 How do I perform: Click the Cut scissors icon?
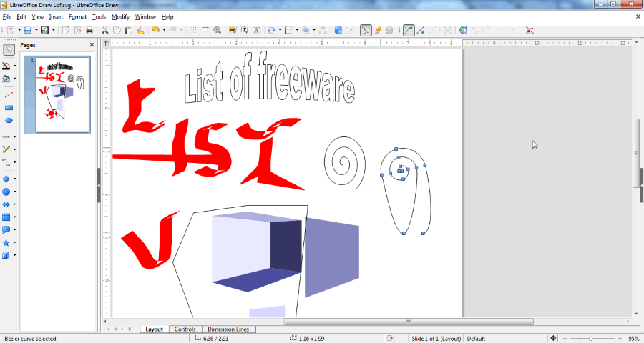click(104, 30)
